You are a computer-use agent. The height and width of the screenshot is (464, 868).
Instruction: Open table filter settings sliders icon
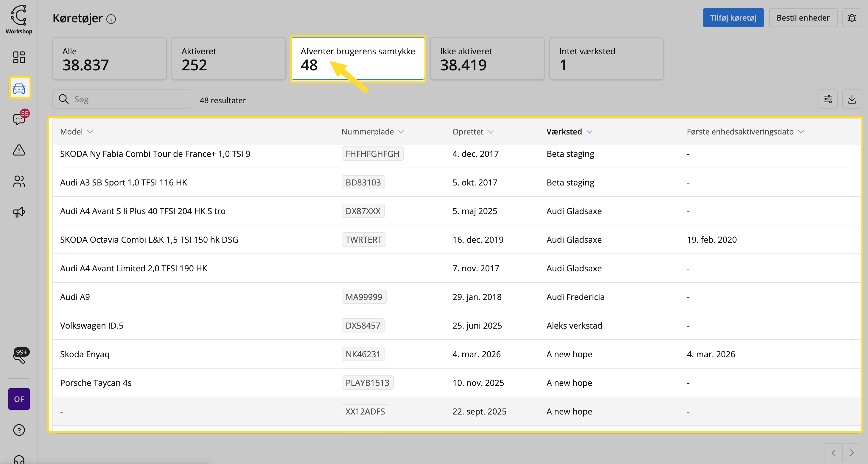(827, 99)
